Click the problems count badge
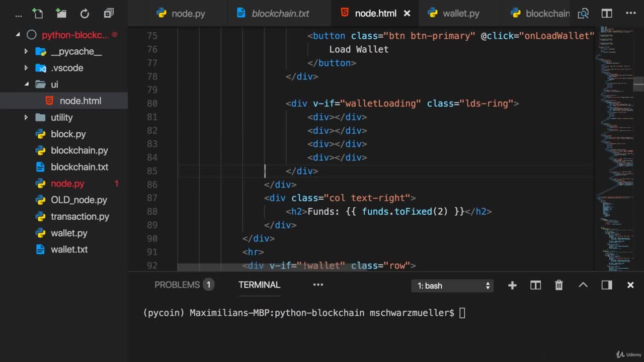This screenshot has height=362, width=644. tap(208, 285)
